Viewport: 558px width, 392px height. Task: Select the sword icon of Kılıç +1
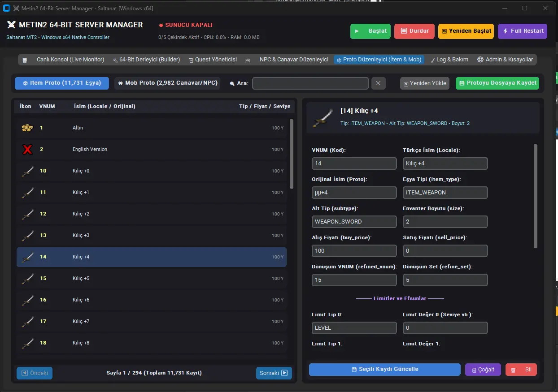point(27,193)
